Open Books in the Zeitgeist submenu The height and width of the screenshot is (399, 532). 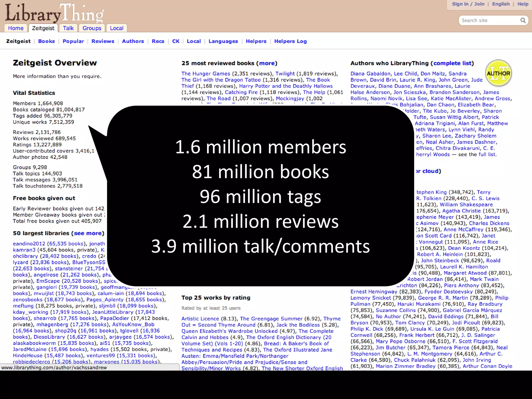click(x=46, y=41)
